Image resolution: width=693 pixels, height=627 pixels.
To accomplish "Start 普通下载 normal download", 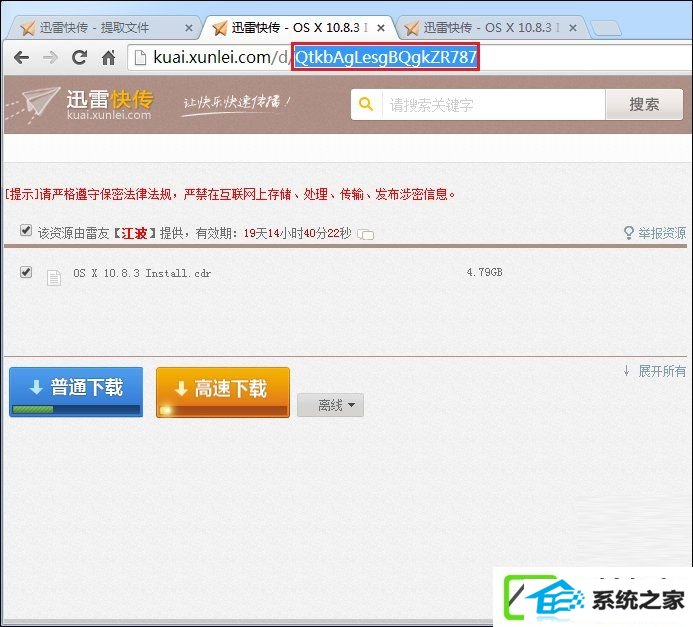I will (76, 392).
